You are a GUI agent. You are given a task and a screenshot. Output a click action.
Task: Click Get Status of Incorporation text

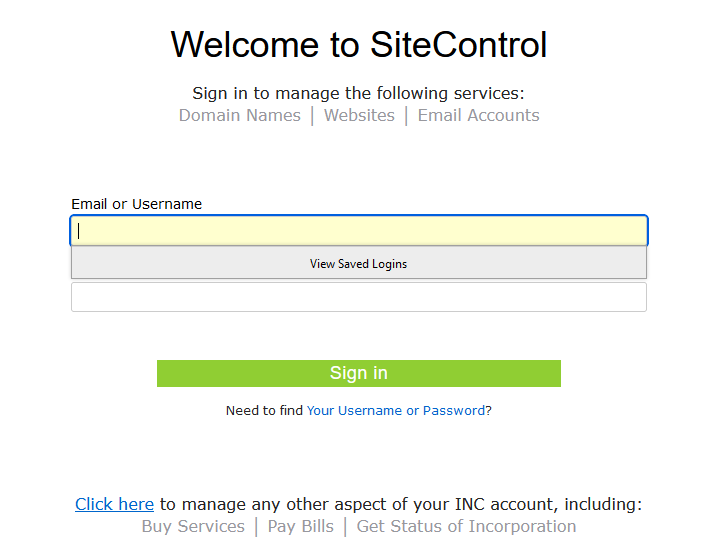tap(466, 526)
